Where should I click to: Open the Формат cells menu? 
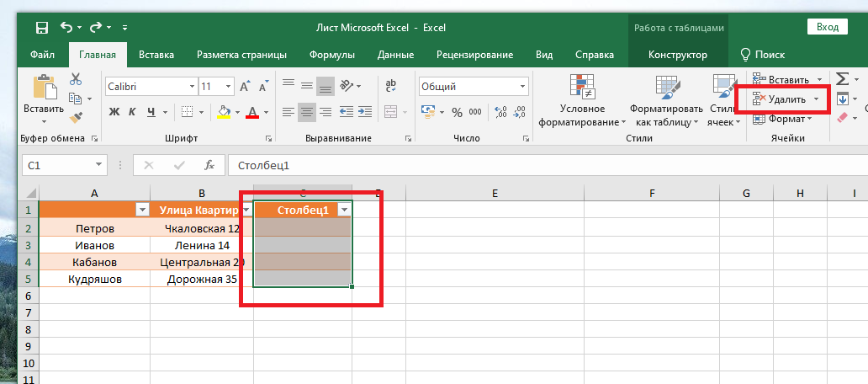click(781, 119)
